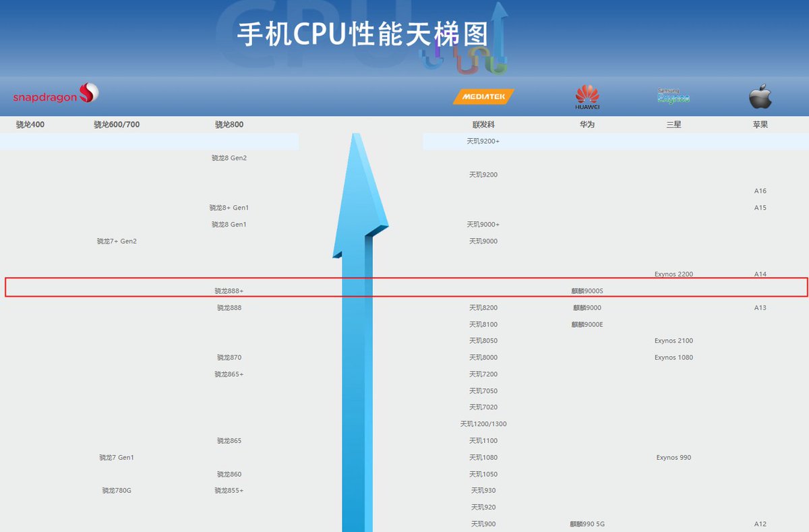
Task: Click 天玑9200 without the plus sign
Action: pos(483,175)
